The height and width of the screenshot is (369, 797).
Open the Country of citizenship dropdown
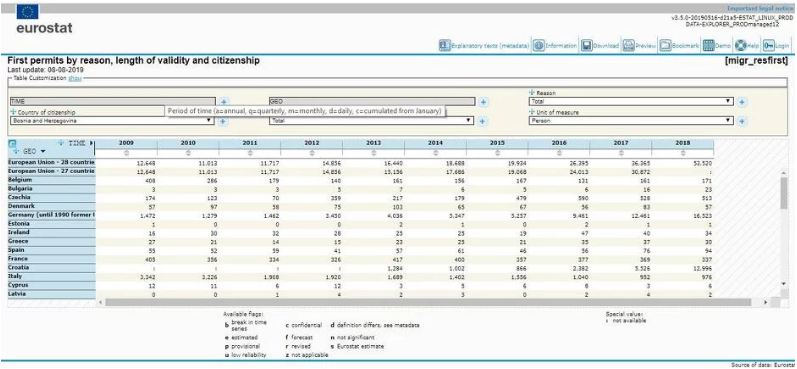tap(112, 120)
